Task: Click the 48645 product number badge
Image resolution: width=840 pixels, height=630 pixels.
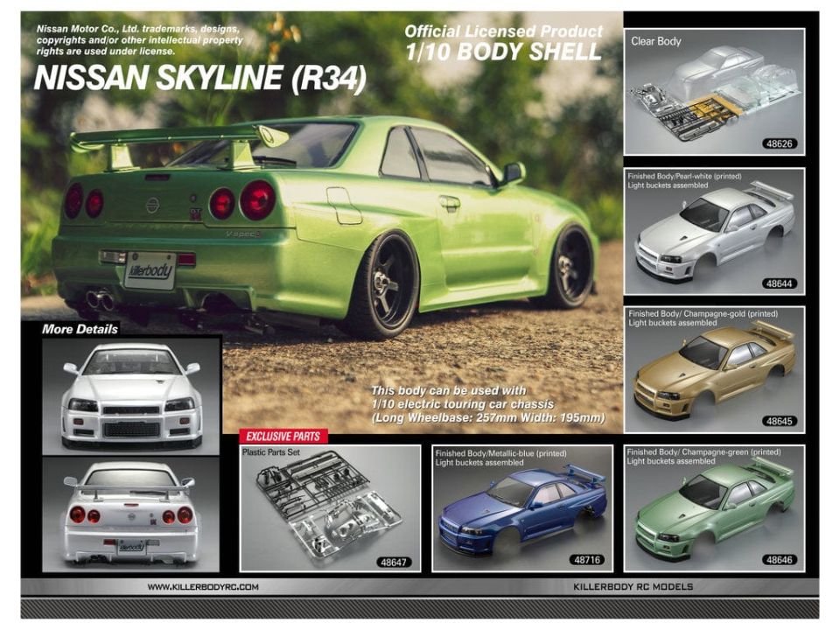Action: coord(779,421)
